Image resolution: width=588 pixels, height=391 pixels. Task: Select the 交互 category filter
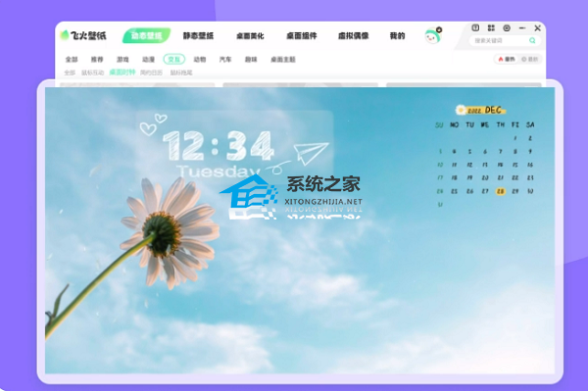(174, 59)
